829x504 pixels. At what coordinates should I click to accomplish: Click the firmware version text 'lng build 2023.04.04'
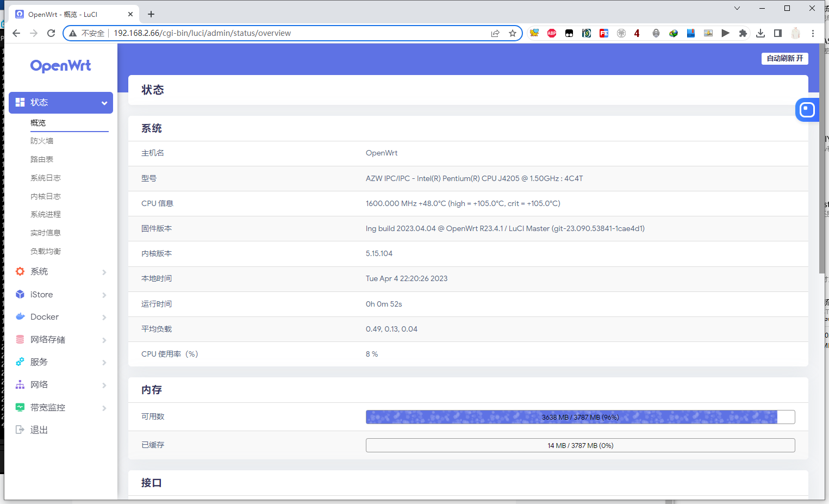pyautogui.click(x=401, y=228)
